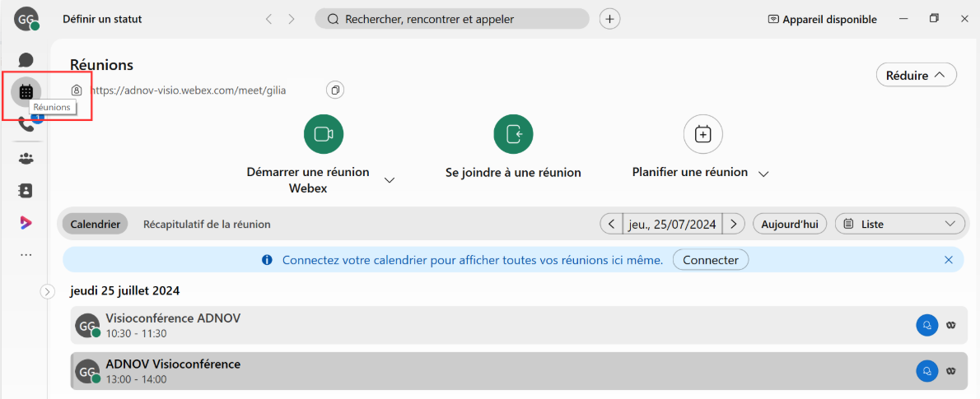
Task: Open the date picker showing jeu., 25/07/2024
Action: (x=673, y=224)
